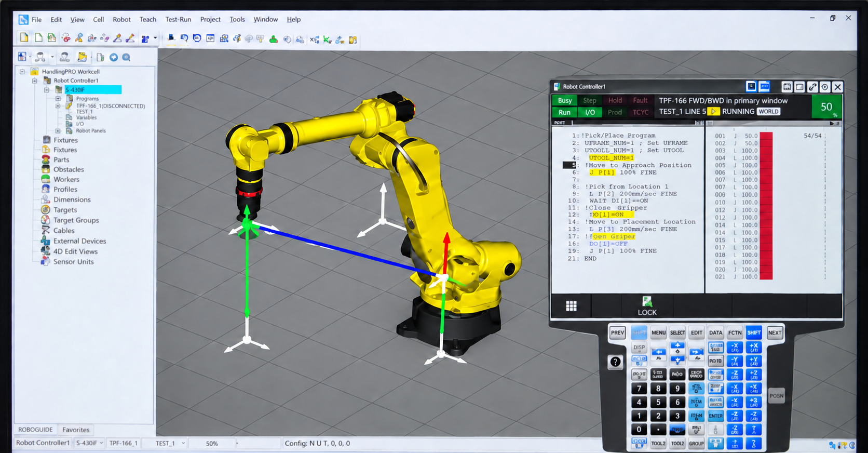The width and height of the screenshot is (868, 453).
Task: Click the chain link icon in Robot Controller1 titlebar
Action: tap(812, 87)
